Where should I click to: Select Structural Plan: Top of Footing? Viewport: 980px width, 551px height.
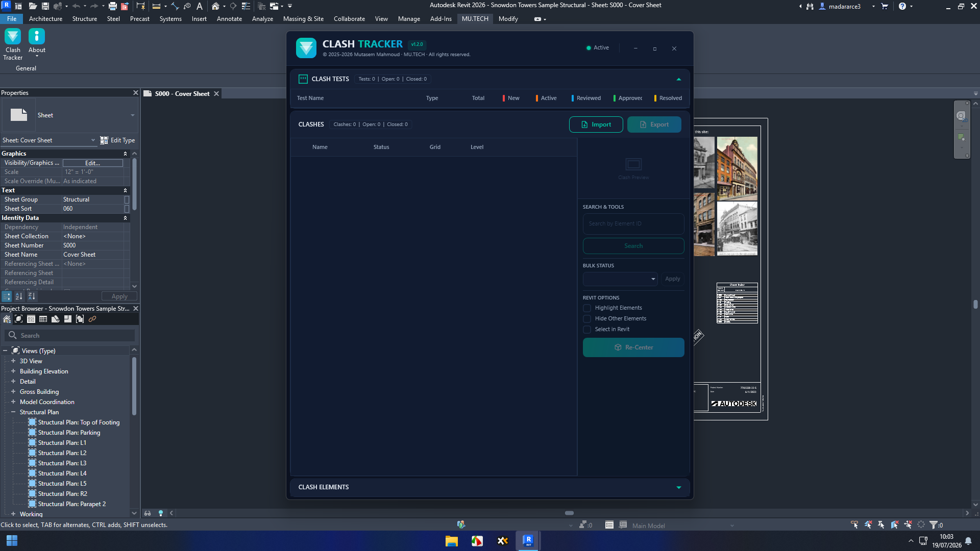click(79, 422)
